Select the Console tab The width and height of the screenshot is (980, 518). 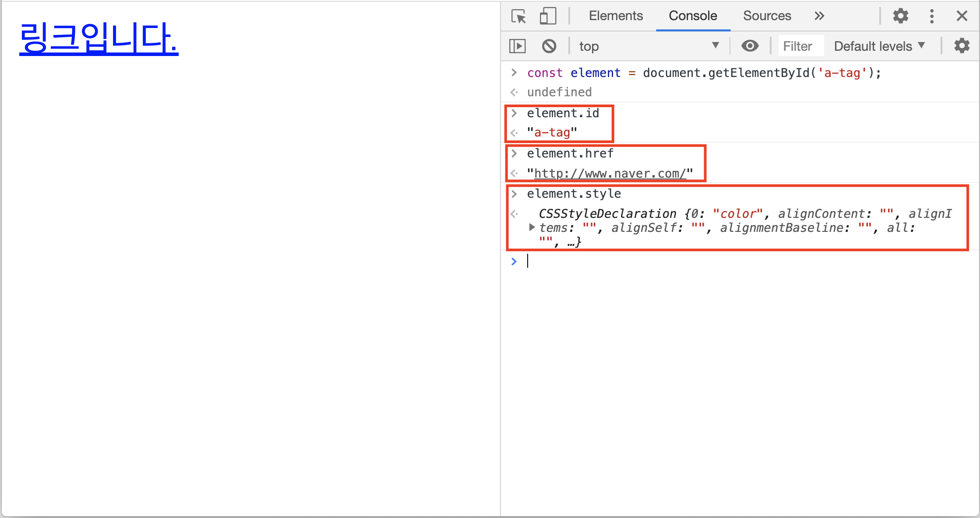point(693,16)
